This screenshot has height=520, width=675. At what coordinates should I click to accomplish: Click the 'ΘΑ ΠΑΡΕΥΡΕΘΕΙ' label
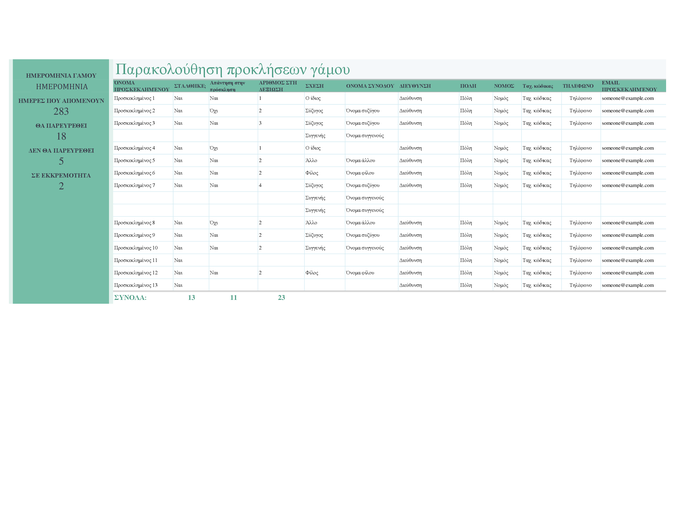61,125
